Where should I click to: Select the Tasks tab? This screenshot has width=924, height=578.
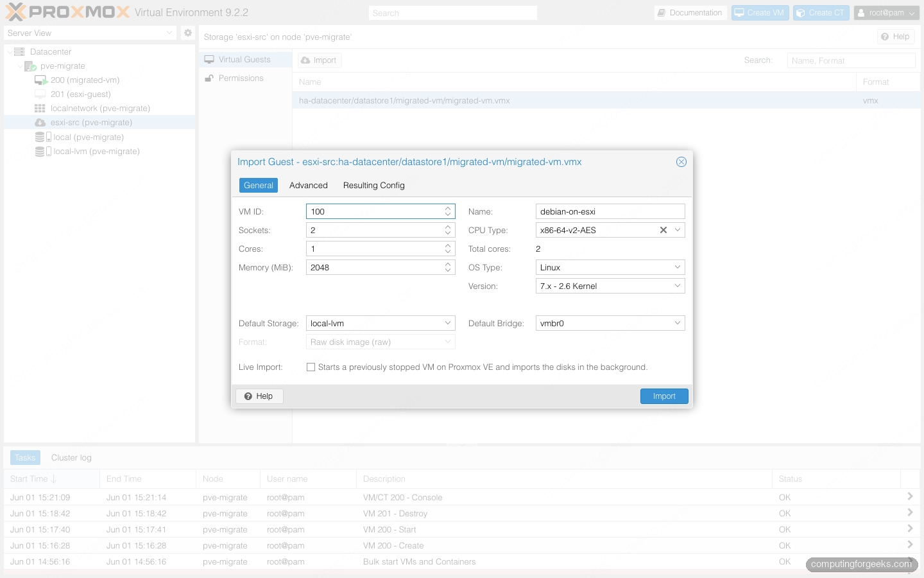25,458
